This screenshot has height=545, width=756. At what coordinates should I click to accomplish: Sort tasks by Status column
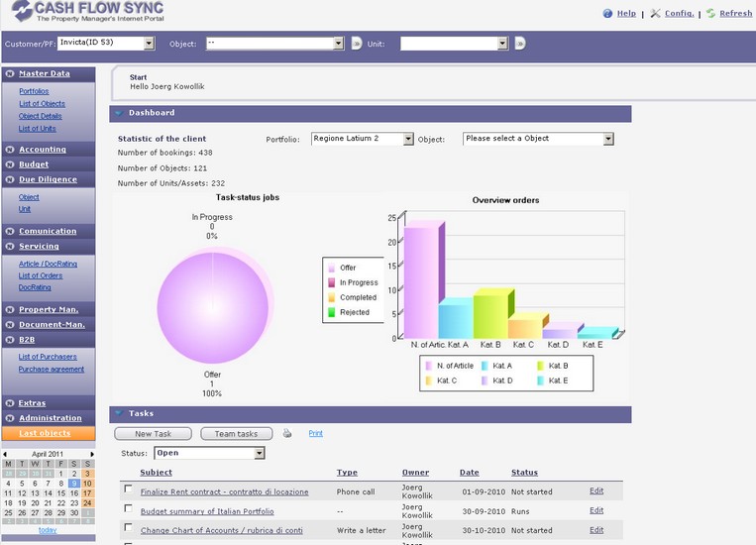[524, 473]
